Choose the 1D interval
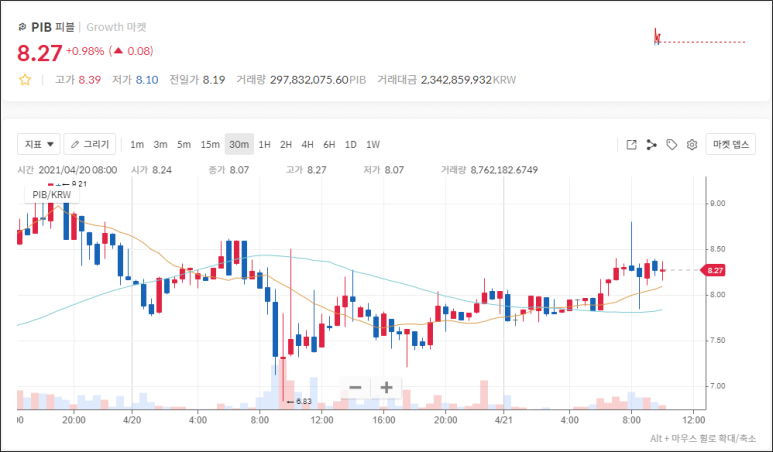The image size is (773, 452). 351,144
